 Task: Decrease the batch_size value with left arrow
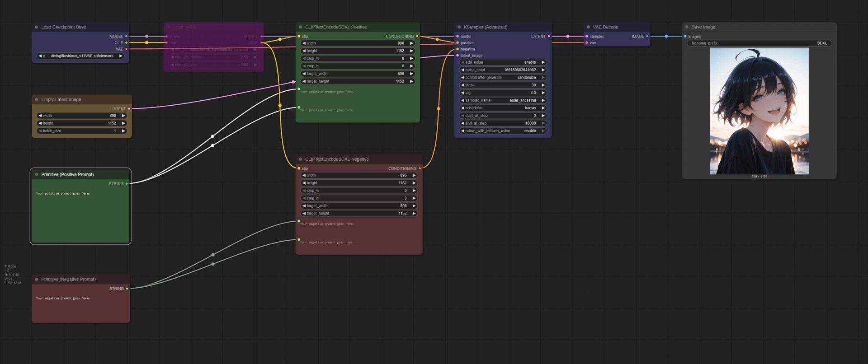tap(40, 131)
